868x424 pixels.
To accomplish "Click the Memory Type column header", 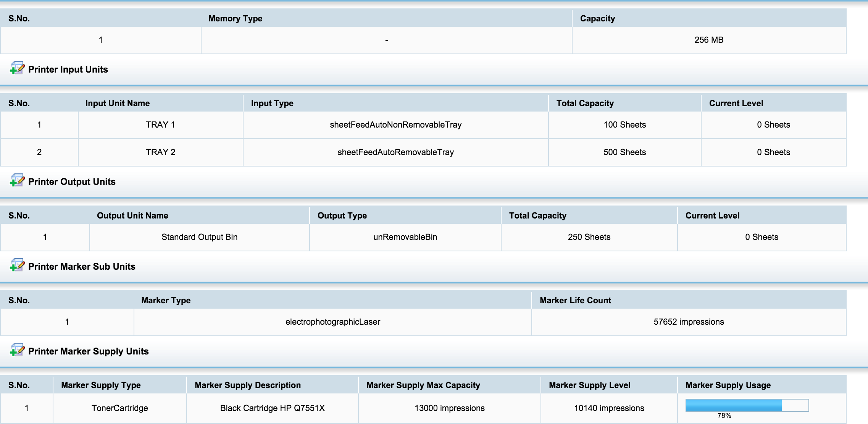I will click(235, 18).
